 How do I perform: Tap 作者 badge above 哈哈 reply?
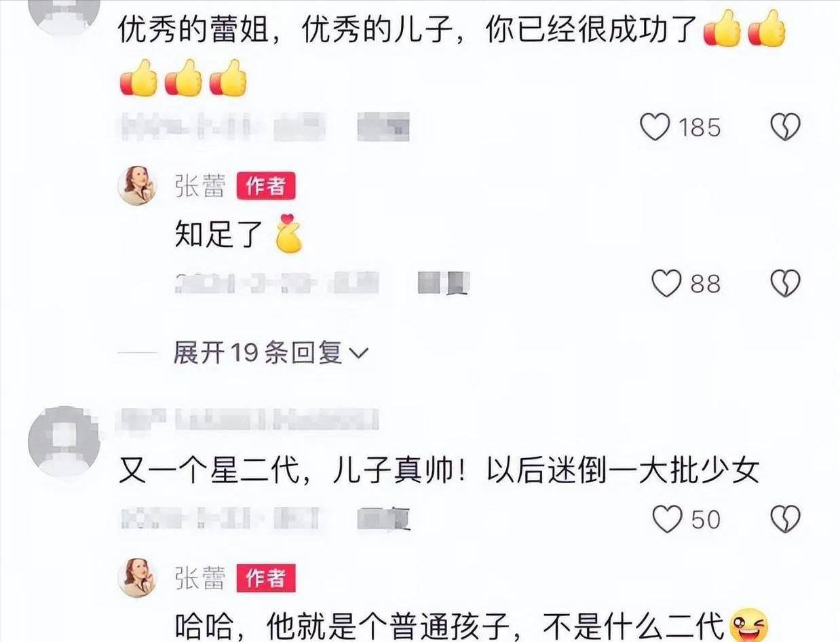coord(266,578)
